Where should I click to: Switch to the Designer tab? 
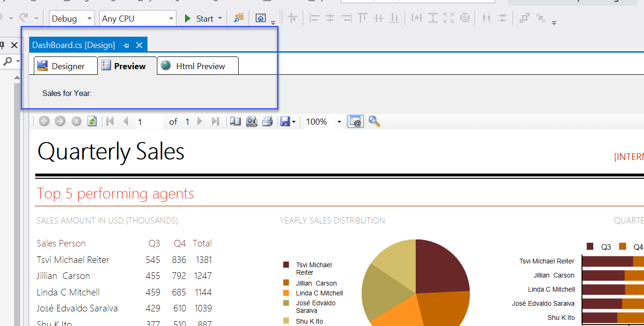(65, 66)
